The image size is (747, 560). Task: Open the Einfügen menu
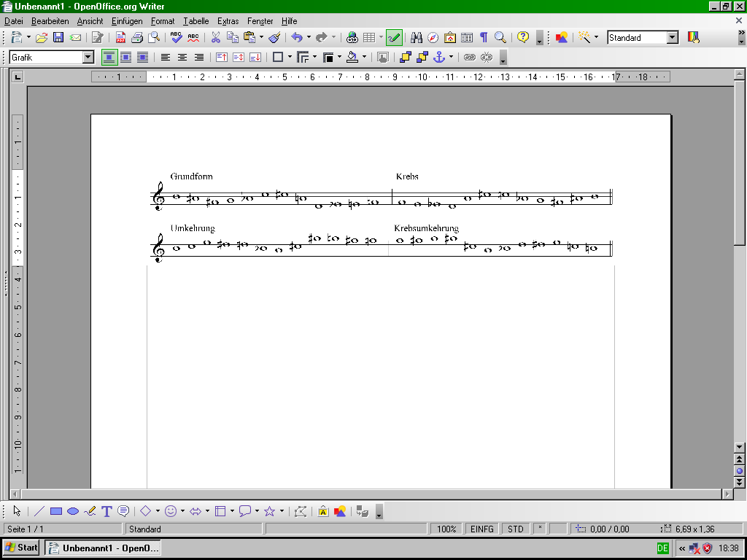(127, 21)
